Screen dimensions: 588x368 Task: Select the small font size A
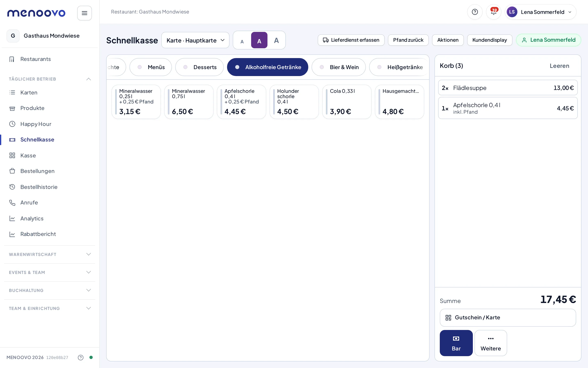click(242, 40)
